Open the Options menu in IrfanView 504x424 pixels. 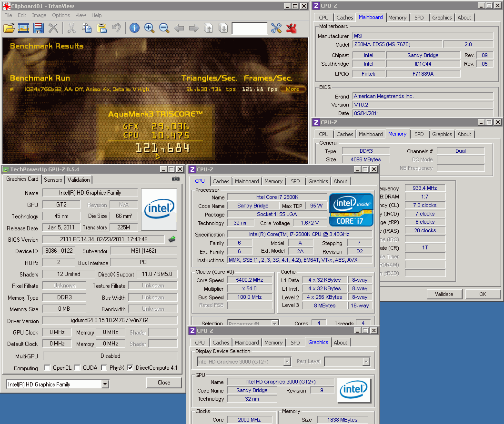pyautogui.click(x=61, y=15)
